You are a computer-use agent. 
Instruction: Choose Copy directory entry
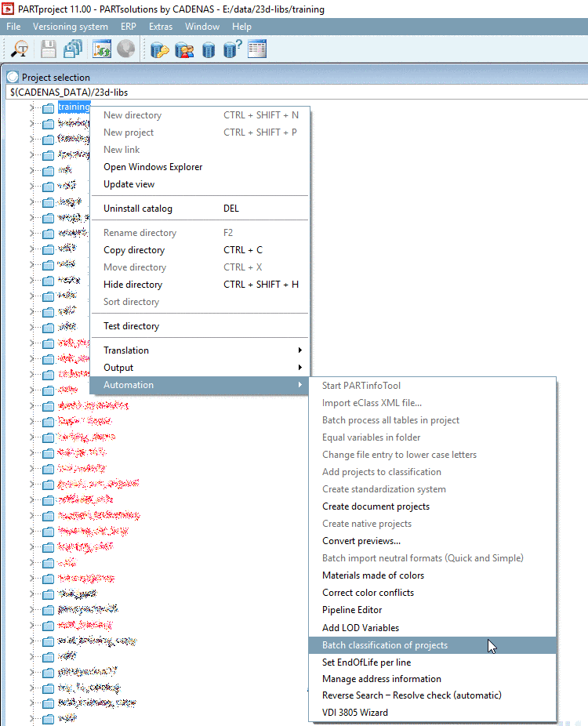click(x=201, y=250)
